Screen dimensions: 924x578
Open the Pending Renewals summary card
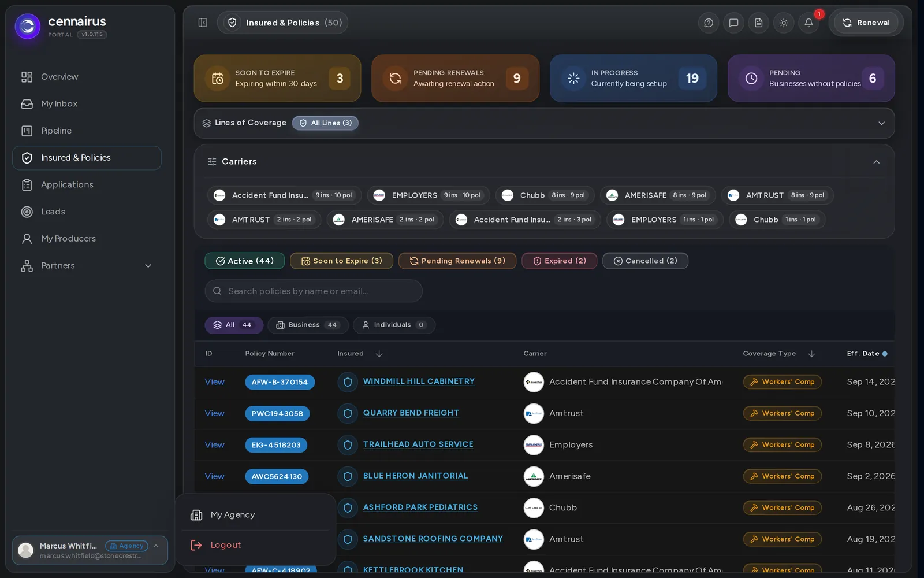coord(455,78)
